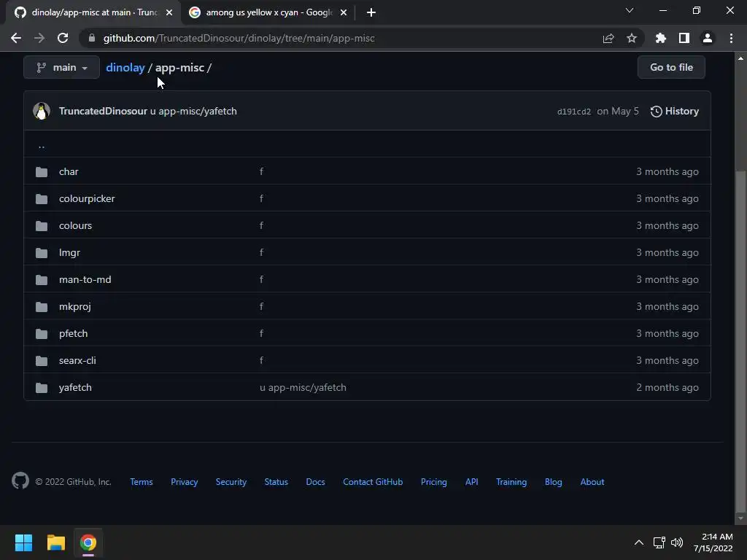Open the Training footer link

coord(511,482)
